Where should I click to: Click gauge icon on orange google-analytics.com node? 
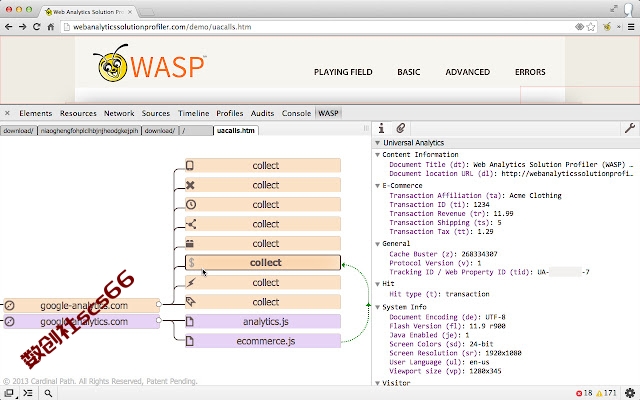pyautogui.click(x=9, y=305)
